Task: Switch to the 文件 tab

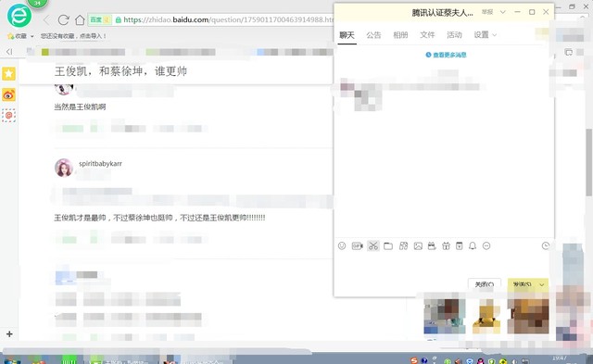Action: click(427, 35)
